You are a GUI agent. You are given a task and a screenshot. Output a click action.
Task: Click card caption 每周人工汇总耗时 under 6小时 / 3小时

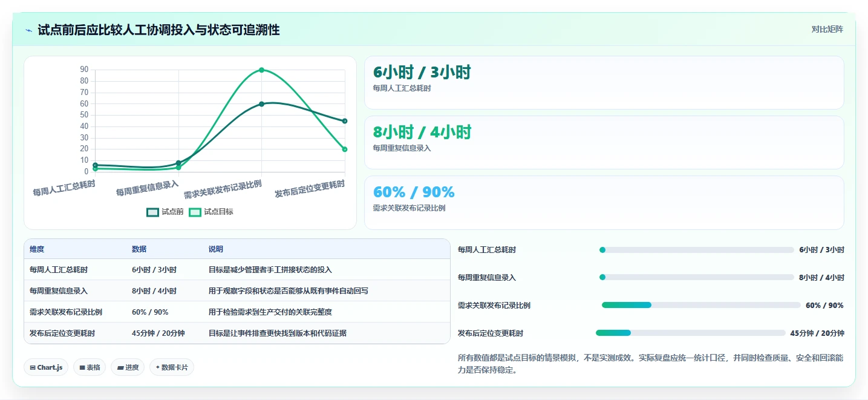(402, 88)
